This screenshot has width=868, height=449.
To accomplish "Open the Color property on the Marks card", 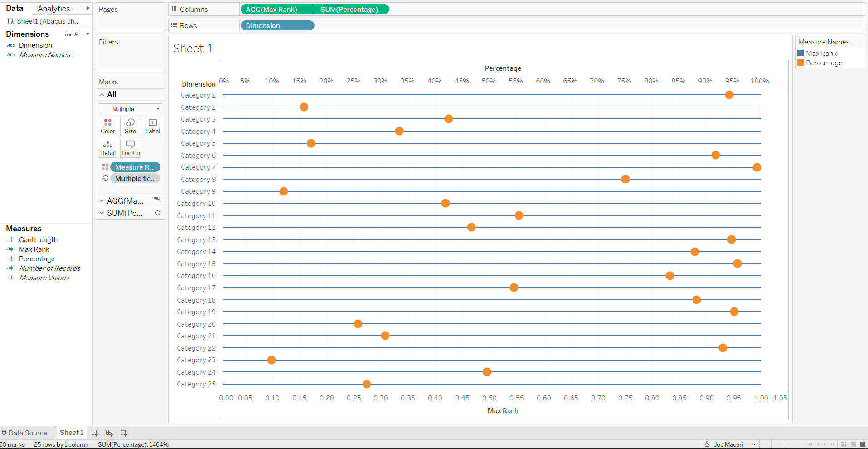I will [x=107, y=126].
